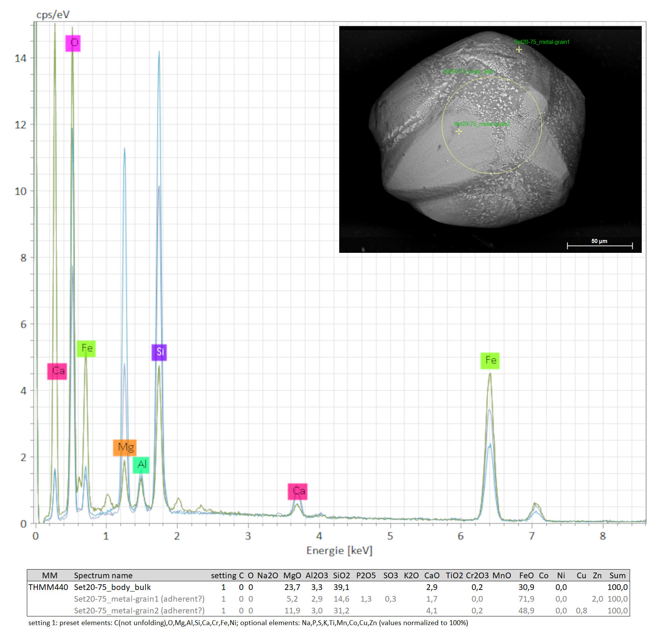658x644 pixels.
Task: Click the Fe label beside the 0.7 keV peak
Action: tap(86, 348)
